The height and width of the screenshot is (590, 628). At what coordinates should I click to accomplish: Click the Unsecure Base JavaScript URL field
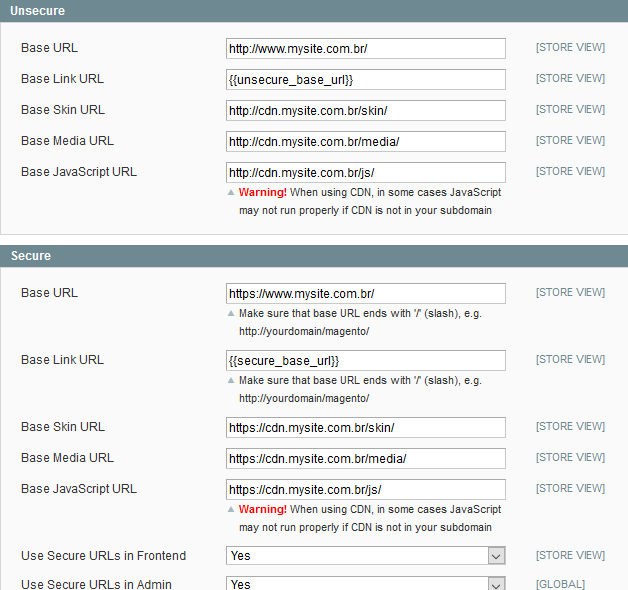366,172
